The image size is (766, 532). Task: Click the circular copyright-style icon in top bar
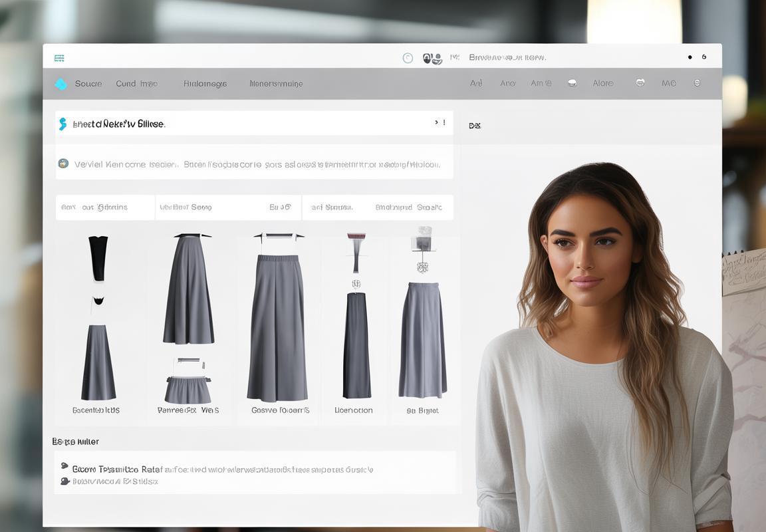coord(408,58)
